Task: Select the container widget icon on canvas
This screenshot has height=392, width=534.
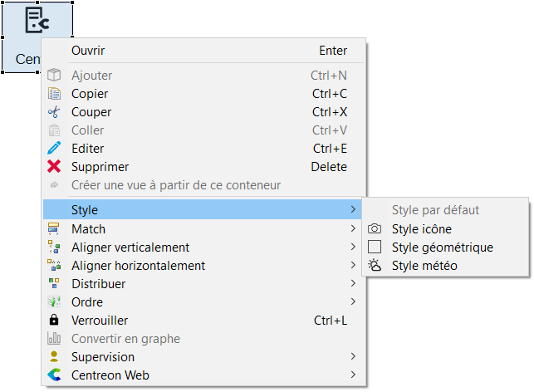Action: click(x=37, y=21)
